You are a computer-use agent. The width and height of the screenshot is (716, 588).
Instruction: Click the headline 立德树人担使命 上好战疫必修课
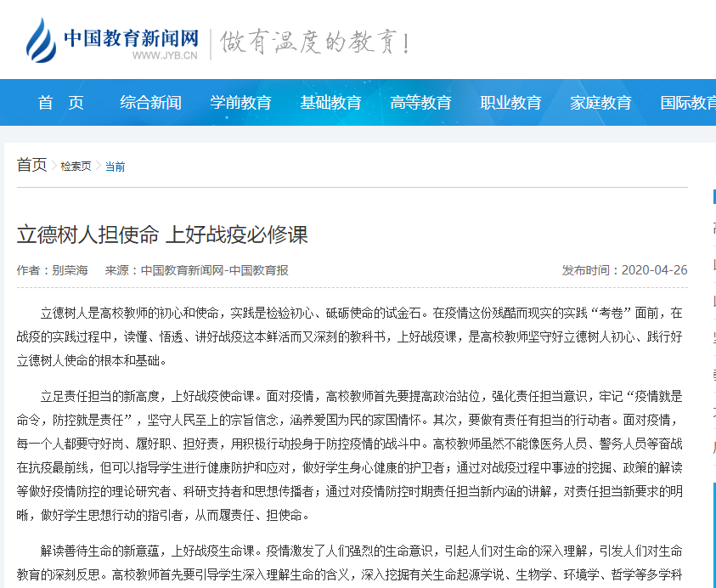[x=162, y=235]
